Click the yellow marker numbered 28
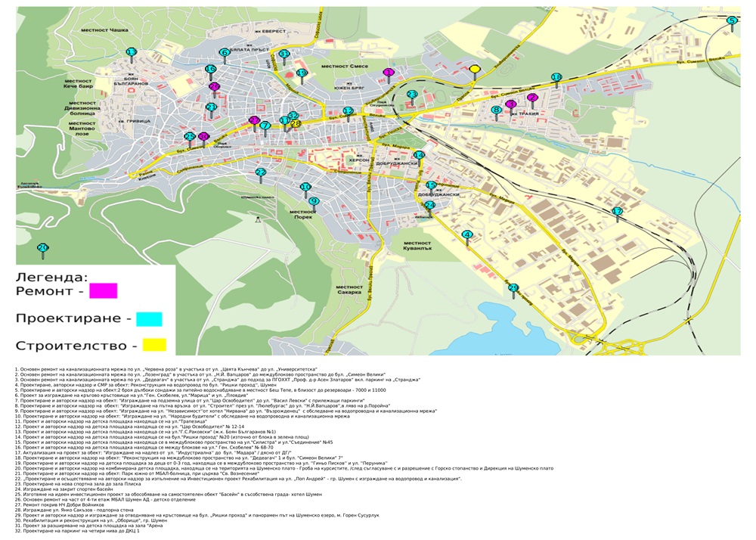The width and height of the screenshot is (756, 540). (x=296, y=123)
